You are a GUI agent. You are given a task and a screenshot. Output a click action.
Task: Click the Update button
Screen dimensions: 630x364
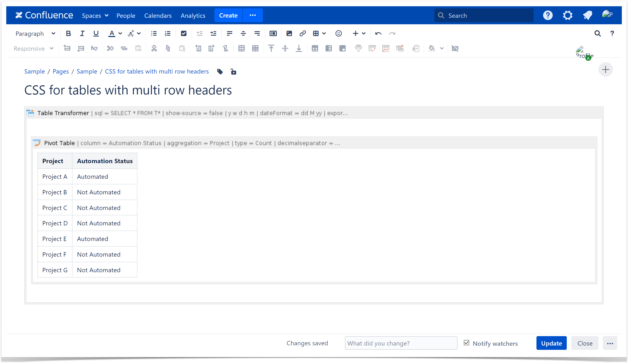click(551, 343)
